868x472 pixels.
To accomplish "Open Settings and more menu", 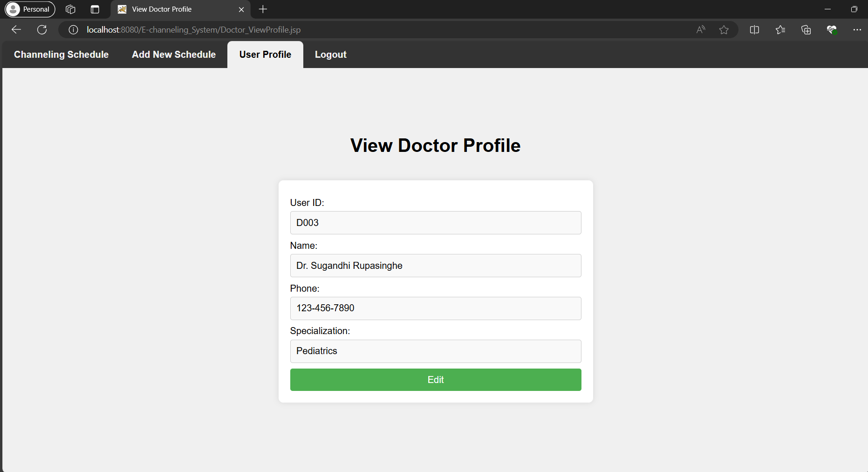I will point(857,30).
